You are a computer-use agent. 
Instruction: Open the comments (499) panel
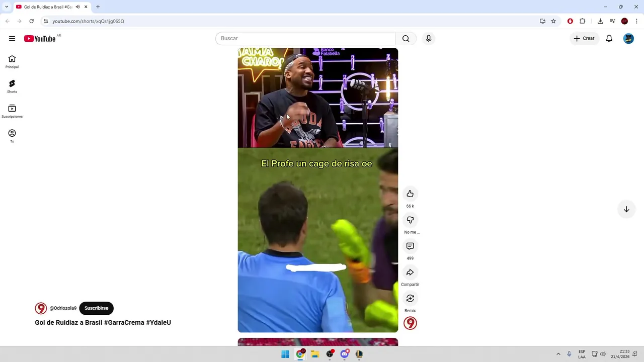[x=410, y=246]
